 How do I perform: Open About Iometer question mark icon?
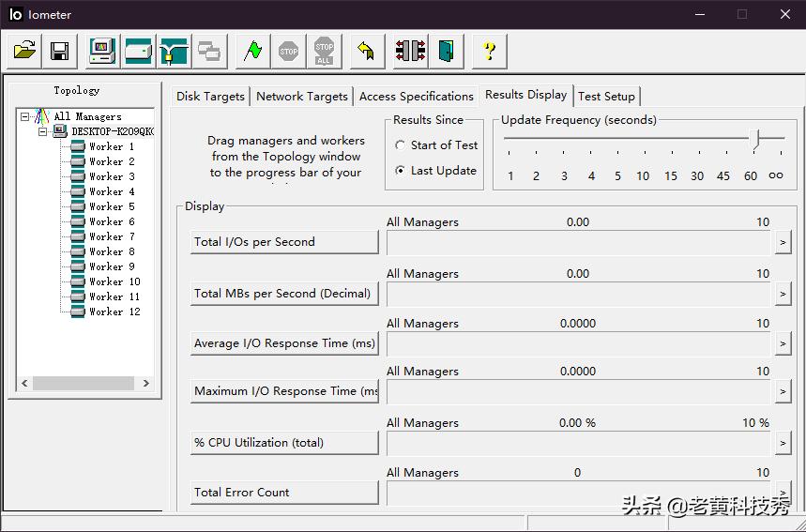(490, 51)
